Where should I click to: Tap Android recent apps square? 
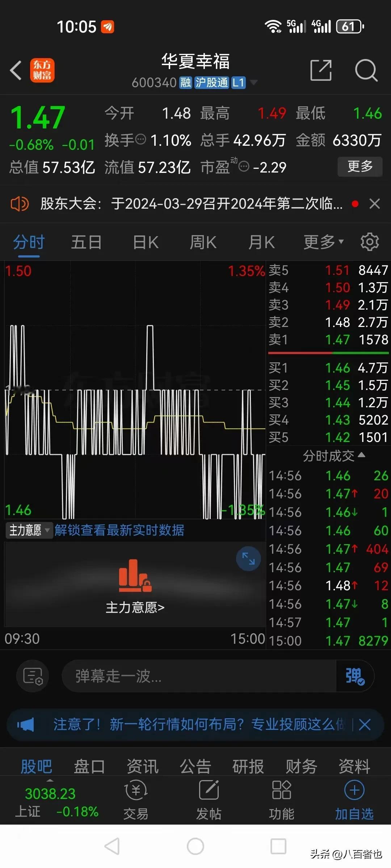[278, 846]
